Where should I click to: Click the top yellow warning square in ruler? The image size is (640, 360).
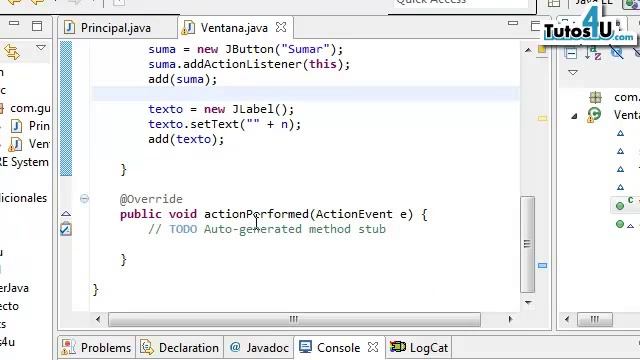pyautogui.click(x=542, y=50)
